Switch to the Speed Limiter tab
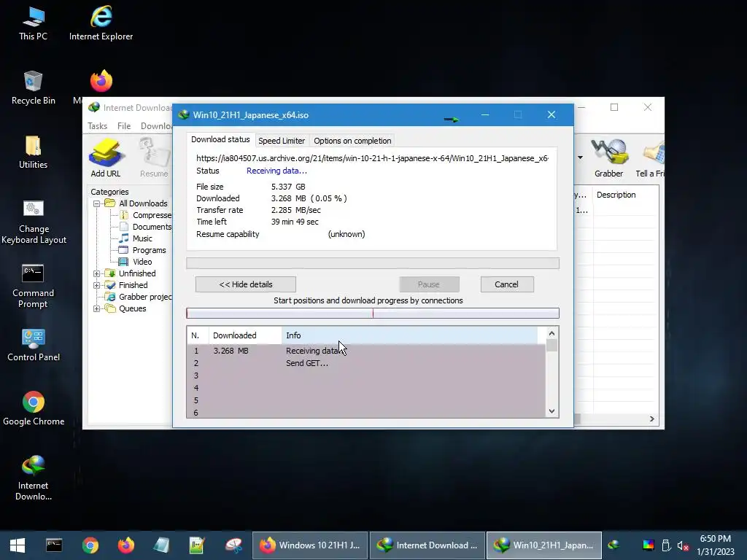This screenshot has width=747, height=560. coord(282,141)
